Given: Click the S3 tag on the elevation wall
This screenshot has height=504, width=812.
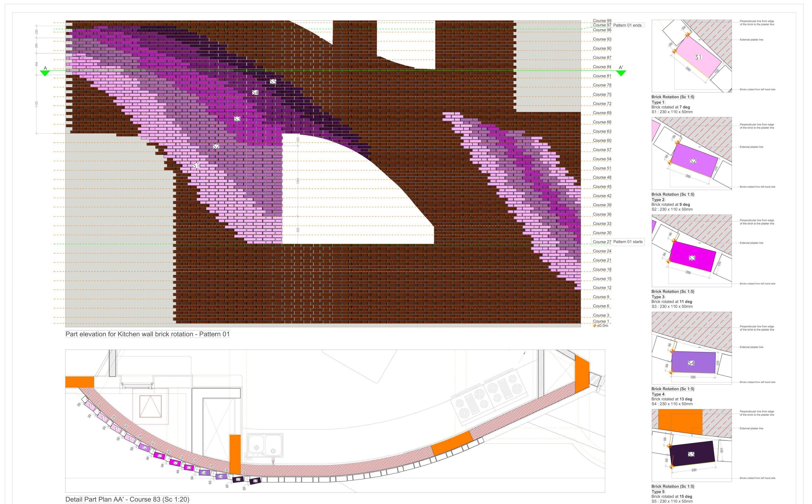Looking at the screenshot, I should point(237,119).
